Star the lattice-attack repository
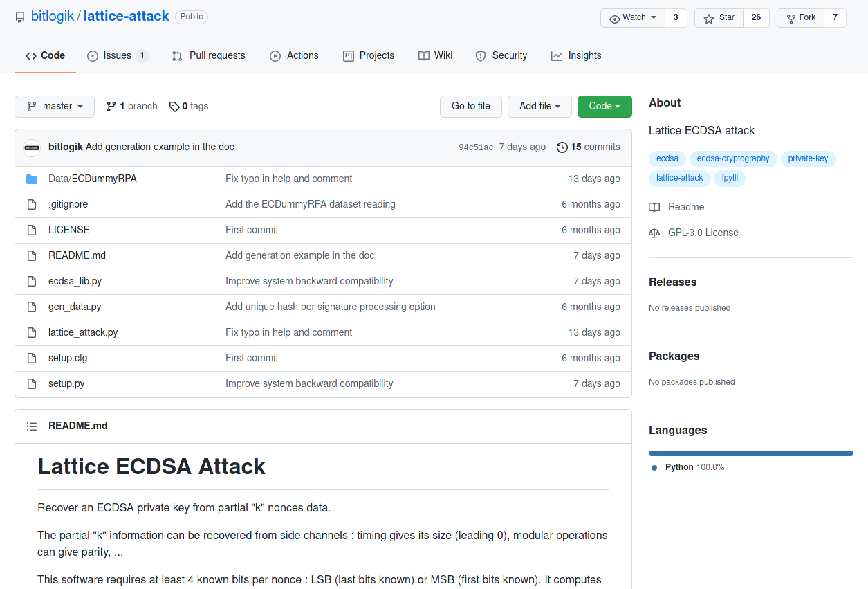868x589 pixels. click(718, 17)
